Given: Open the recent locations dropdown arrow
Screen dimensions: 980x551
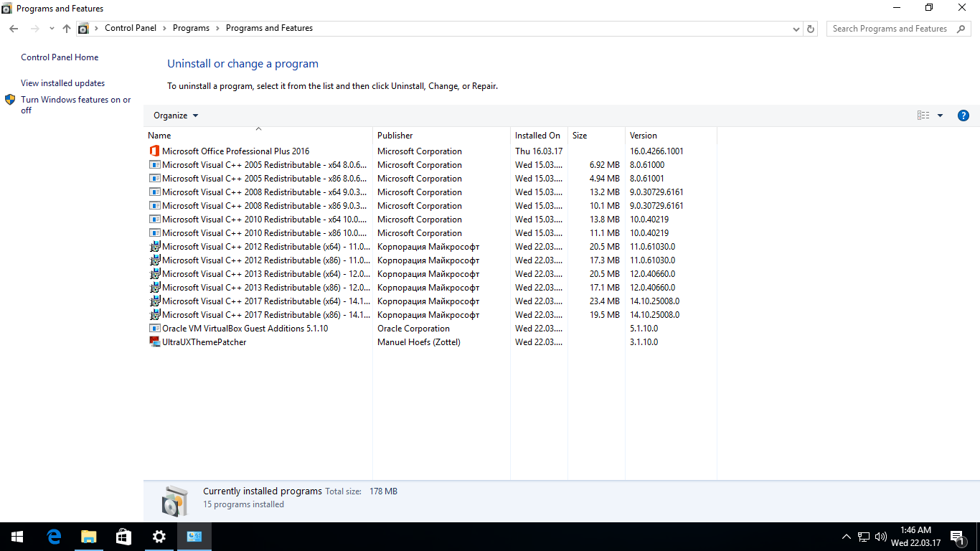Looking at the screenshot, I should point(52,29).
